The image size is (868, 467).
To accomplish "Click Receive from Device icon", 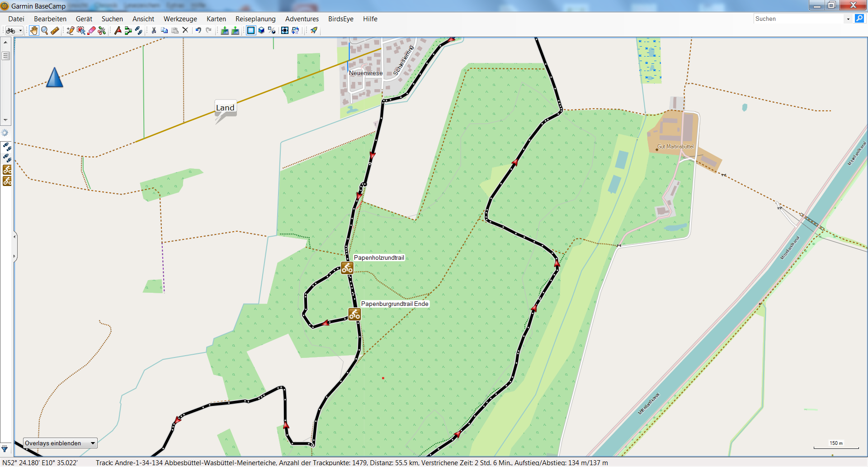I will click(235, 30).
